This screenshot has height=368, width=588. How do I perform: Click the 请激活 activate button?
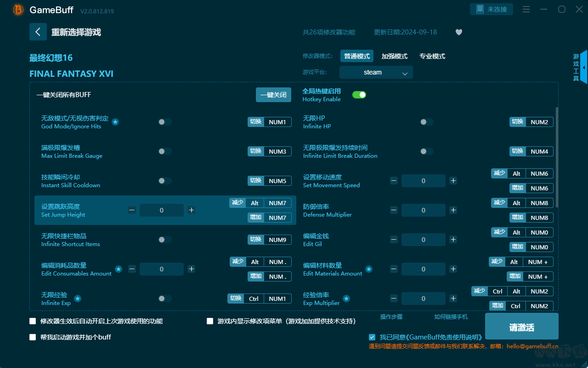pos(522,326)
